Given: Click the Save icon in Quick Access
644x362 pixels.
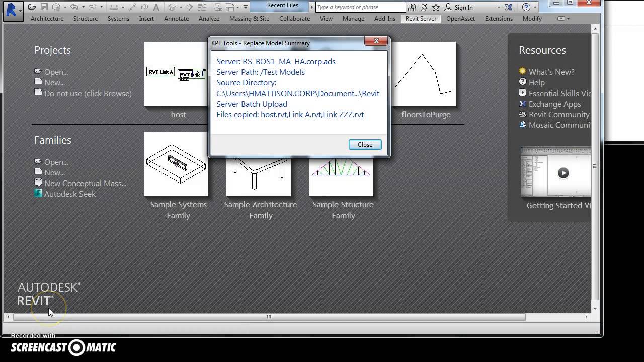Looking at the screenshot, I should (x=44, y=7).
